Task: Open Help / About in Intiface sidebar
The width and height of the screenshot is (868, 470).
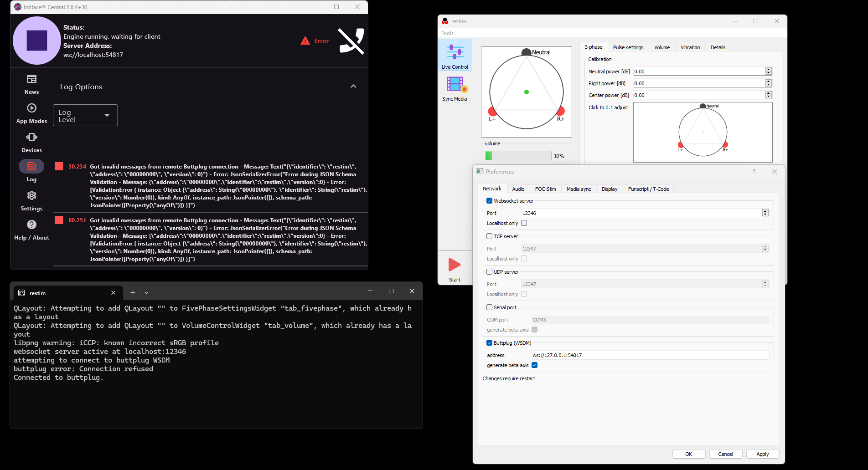Action: point(31,230)
